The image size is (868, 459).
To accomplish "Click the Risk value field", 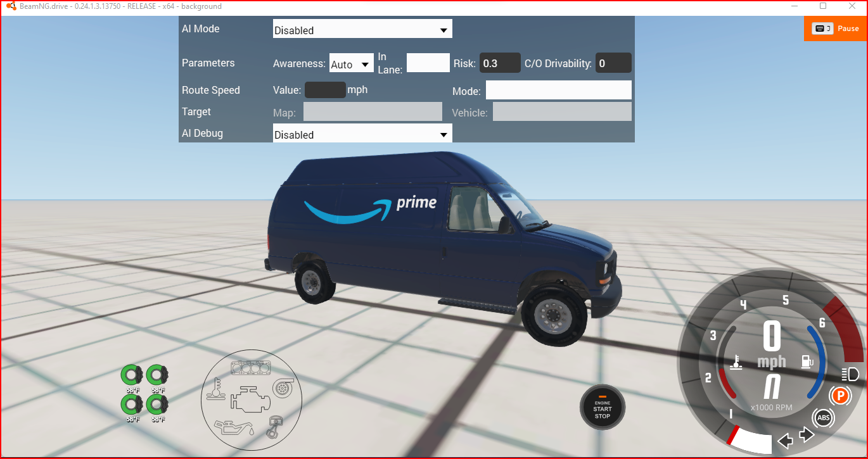I will coord(500,63).
